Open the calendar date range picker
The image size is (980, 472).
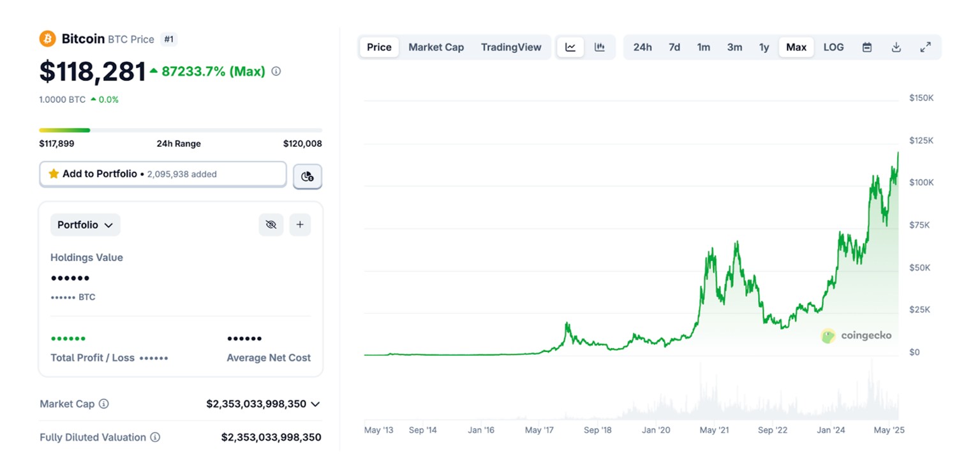point(867,47)
